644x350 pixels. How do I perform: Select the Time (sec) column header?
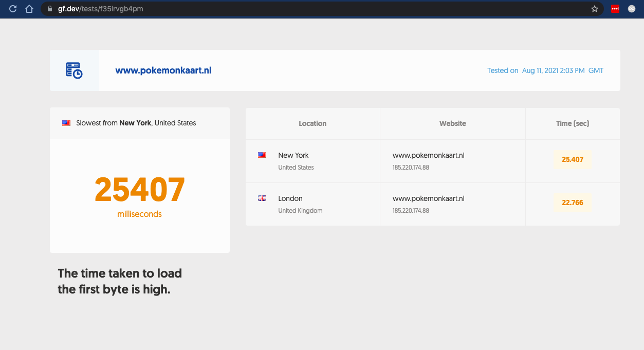click(573, 123)
